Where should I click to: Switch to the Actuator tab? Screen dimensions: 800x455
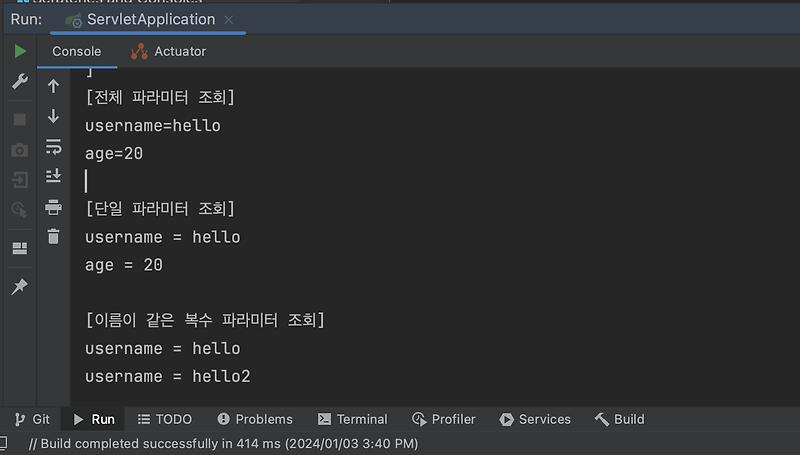[168, 51]
